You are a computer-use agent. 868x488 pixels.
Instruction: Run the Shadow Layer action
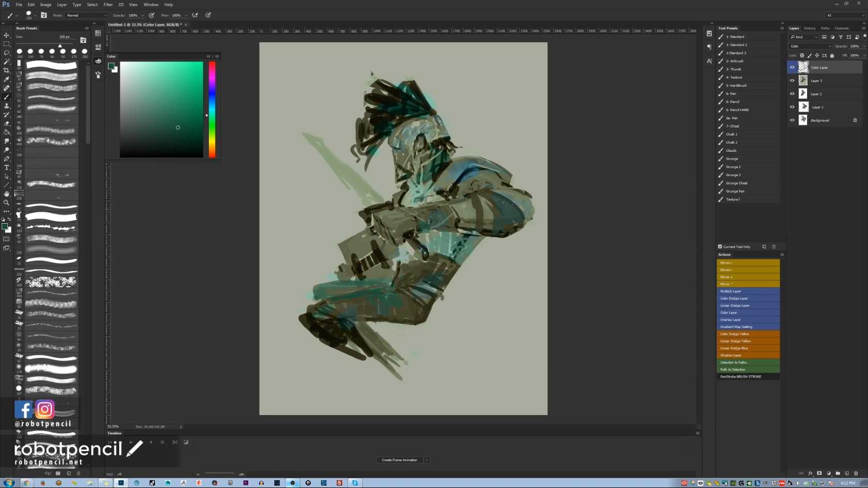coord(748,355)
